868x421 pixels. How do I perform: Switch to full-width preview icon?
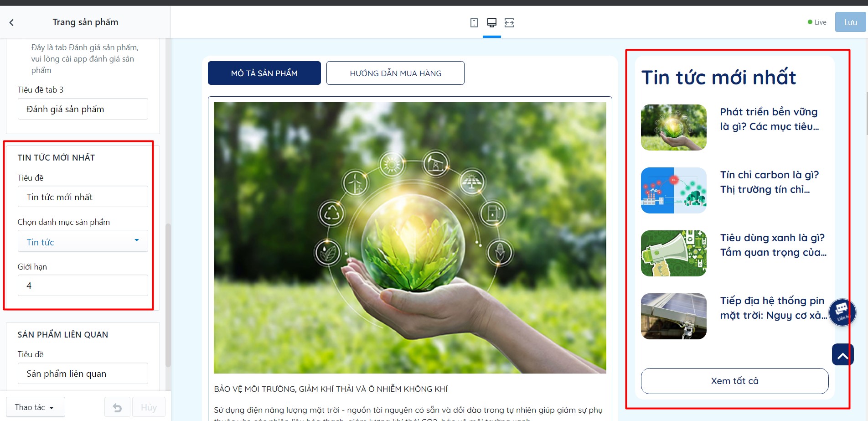509,23
